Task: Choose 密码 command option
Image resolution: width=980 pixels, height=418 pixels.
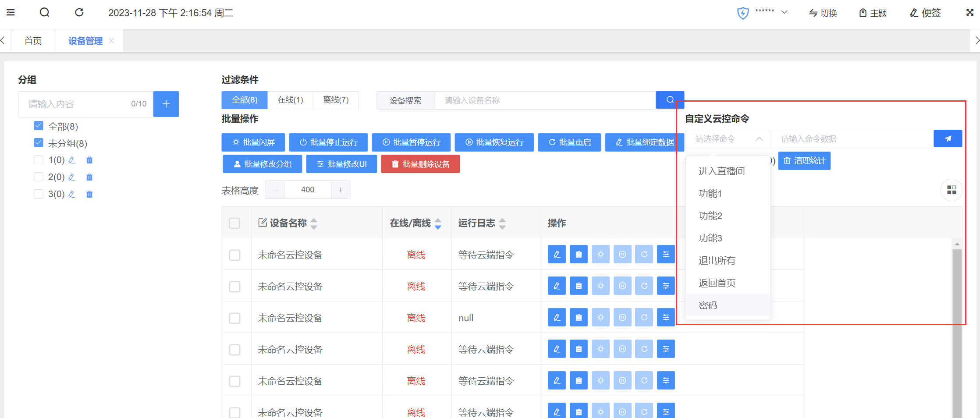Action: pyautogui.click(x=728, y=305)
